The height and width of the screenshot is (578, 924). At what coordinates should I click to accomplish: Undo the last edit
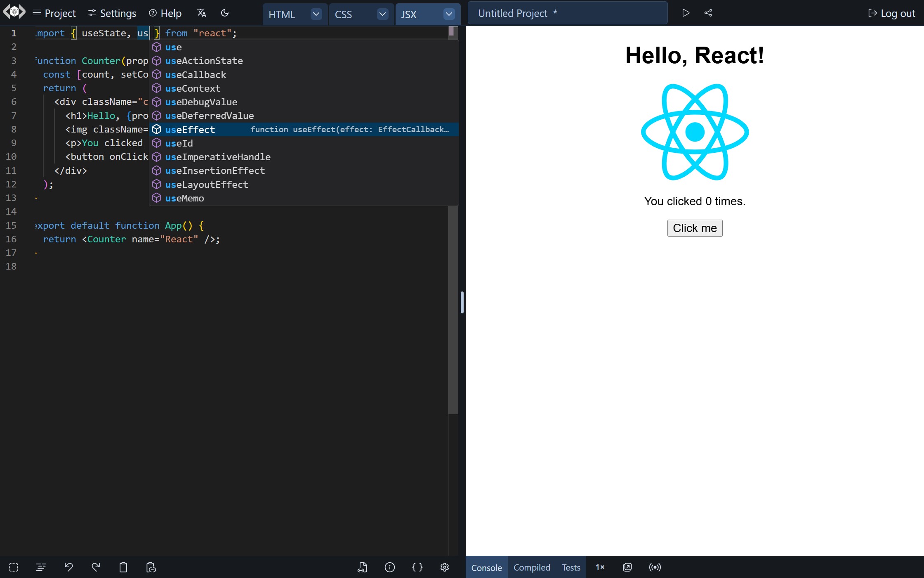(68, 567)
